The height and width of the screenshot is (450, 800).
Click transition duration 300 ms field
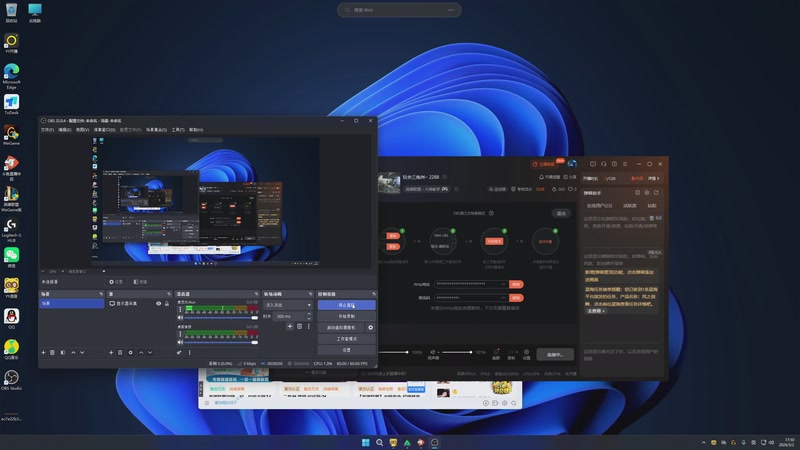click(x=291, y=316)
